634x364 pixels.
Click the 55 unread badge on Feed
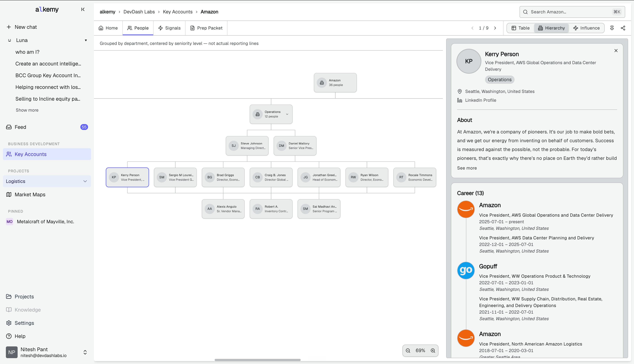point(84,127)
